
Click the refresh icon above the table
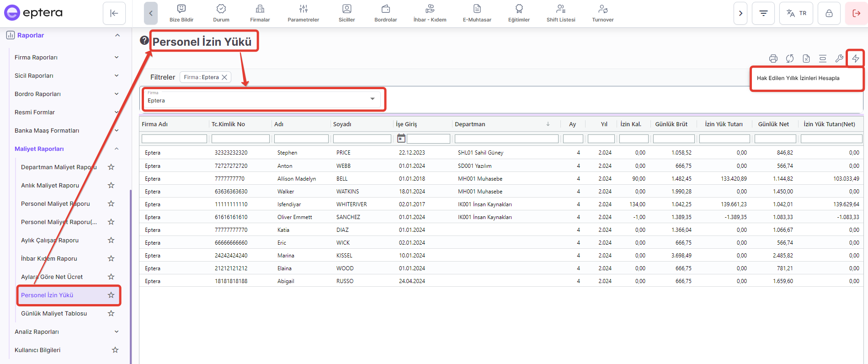pos(789,59)
